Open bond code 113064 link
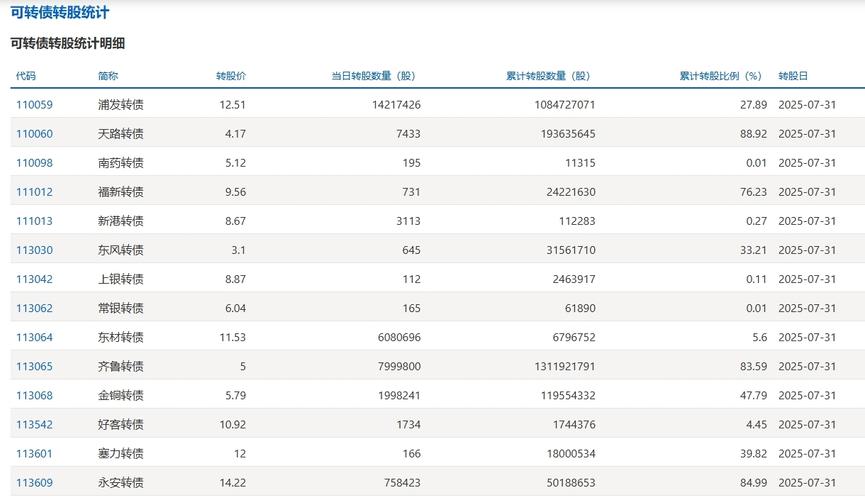The image size is (865, 500). click(x=34, y=338)
